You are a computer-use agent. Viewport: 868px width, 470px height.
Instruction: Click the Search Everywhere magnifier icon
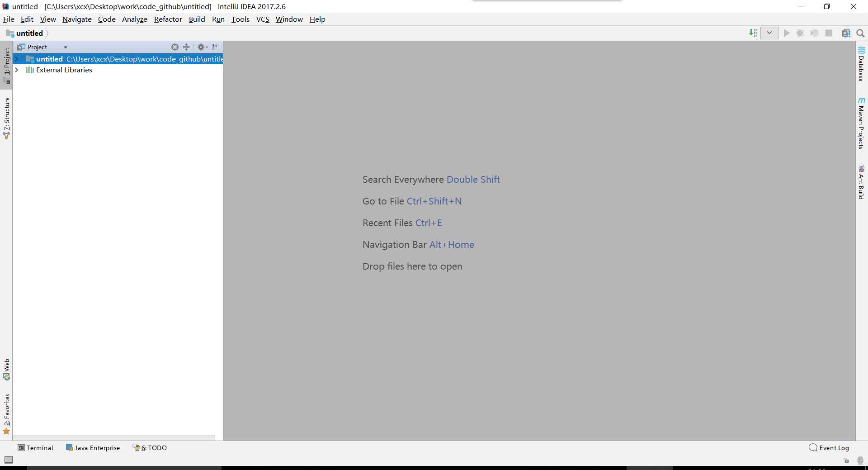click(860, 33)
